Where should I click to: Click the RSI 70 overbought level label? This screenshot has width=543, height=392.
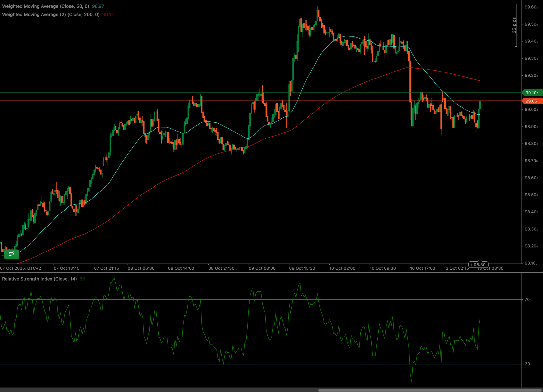[x=527, y=299]
